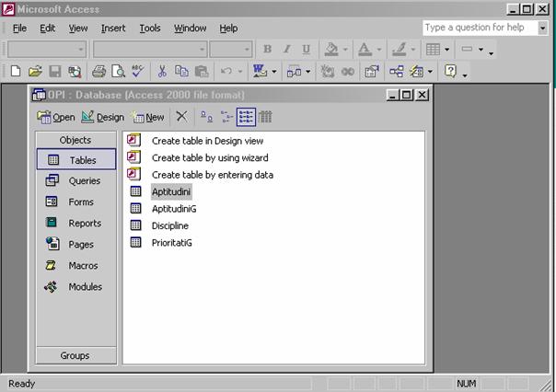Click the Paste clipboard icon
556x392 pixels.
(202, 71)
